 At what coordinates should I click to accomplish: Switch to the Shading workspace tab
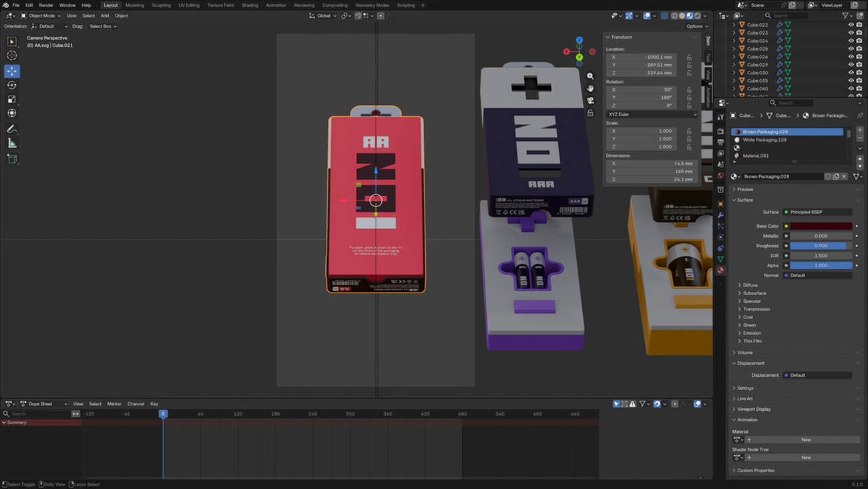250,5
